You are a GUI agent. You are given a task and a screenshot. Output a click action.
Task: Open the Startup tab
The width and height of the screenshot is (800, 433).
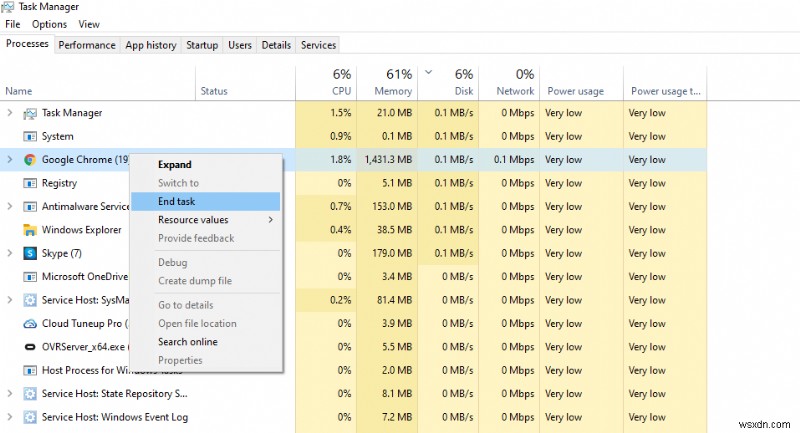point(202,45)
